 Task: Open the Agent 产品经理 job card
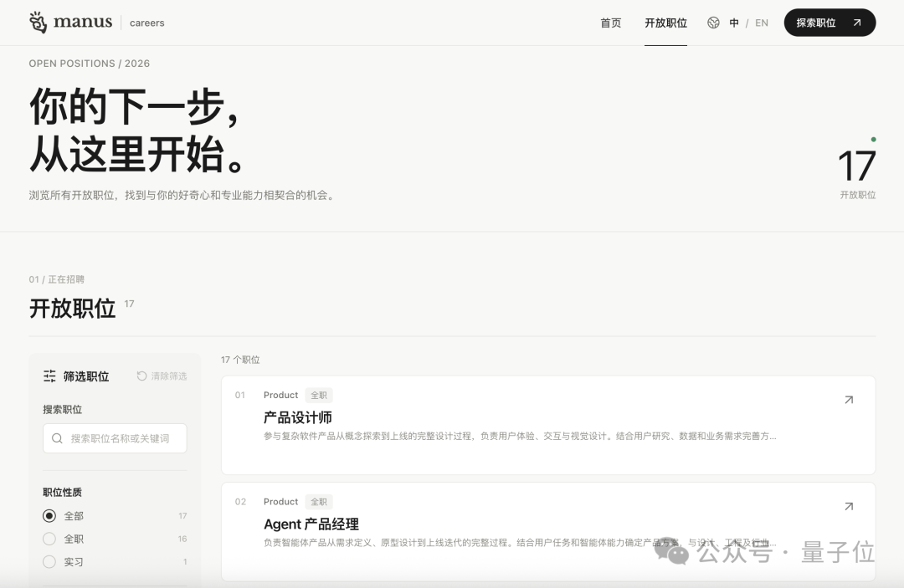(548, 532)
